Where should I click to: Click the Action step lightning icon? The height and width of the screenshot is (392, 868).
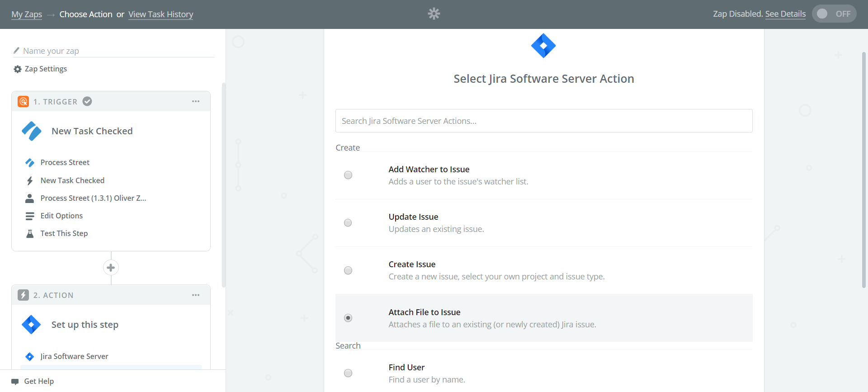[24, 295]
